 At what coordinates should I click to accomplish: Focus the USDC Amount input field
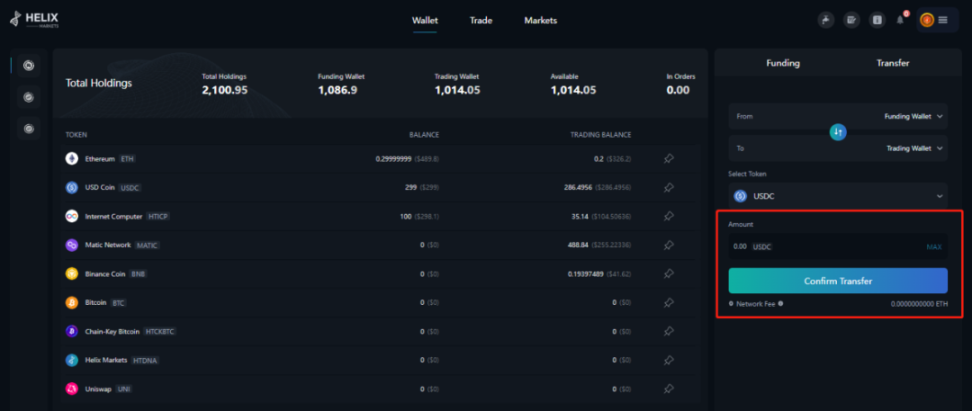[838, 247]
